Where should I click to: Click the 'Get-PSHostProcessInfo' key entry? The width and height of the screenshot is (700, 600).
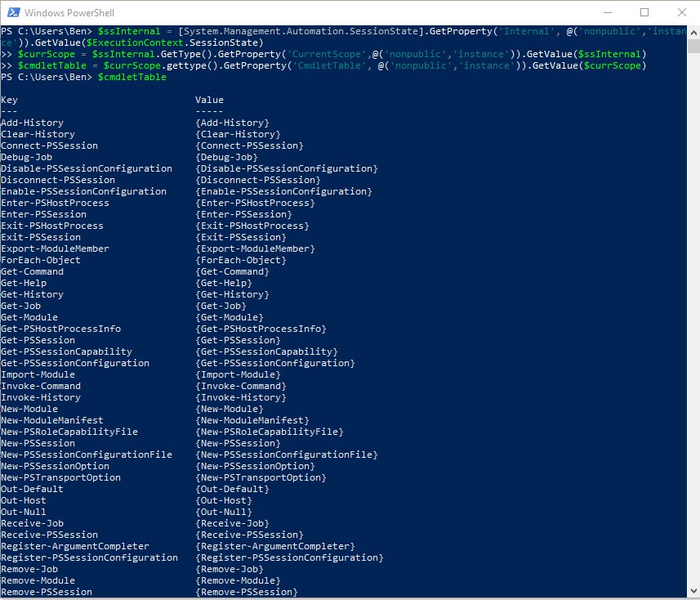[x=60, y=329]
